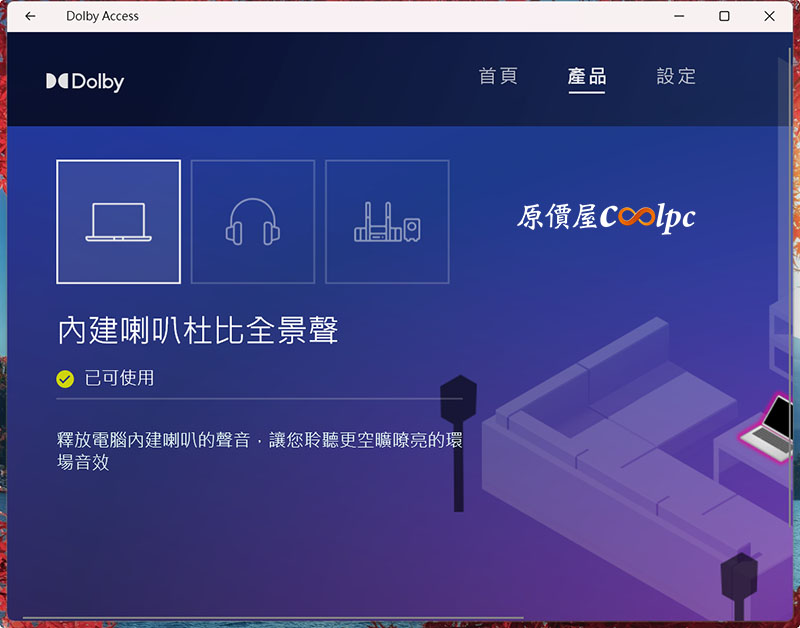This screenshot has width=800, height=628.
Task: Select the home theater product tile
Action: click(387, 222)
